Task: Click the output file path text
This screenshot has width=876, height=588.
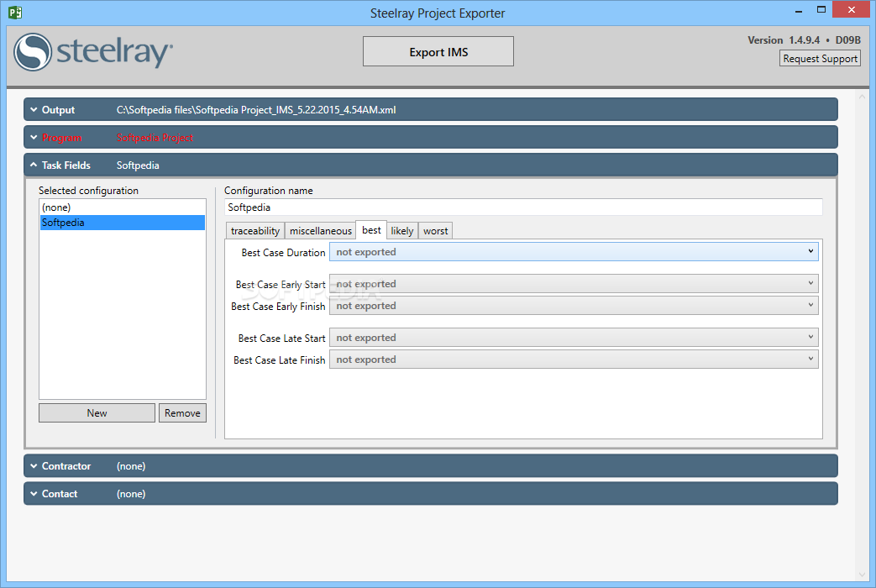Action: (x=256, y=110)
